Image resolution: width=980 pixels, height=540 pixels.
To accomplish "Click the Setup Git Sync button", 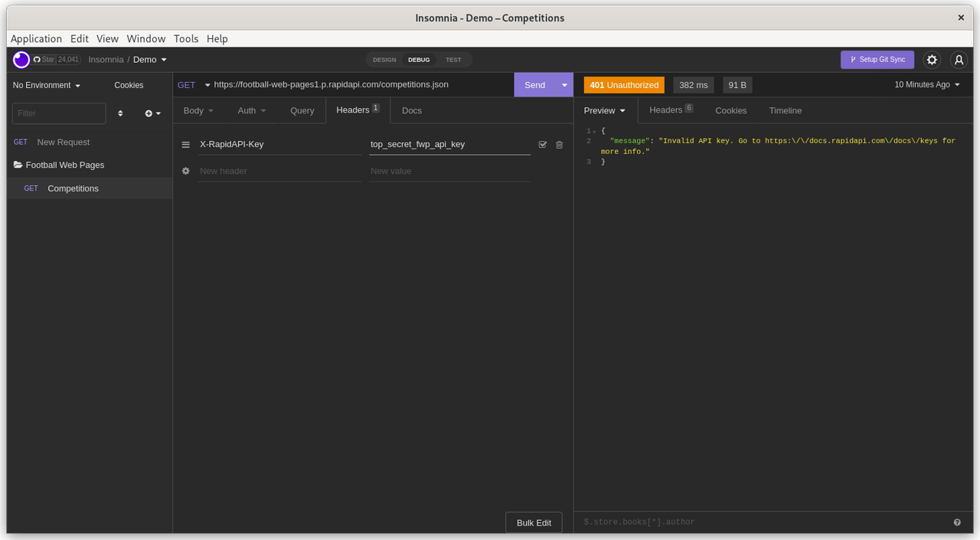I will (877, 59).
